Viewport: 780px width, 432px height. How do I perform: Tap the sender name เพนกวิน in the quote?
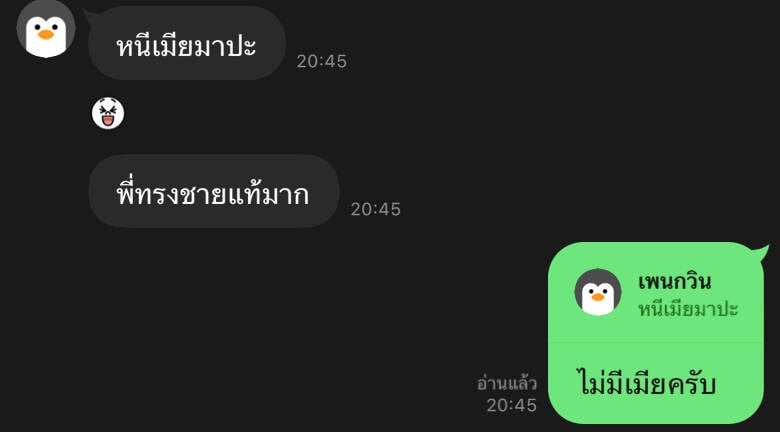click(674, 282)
